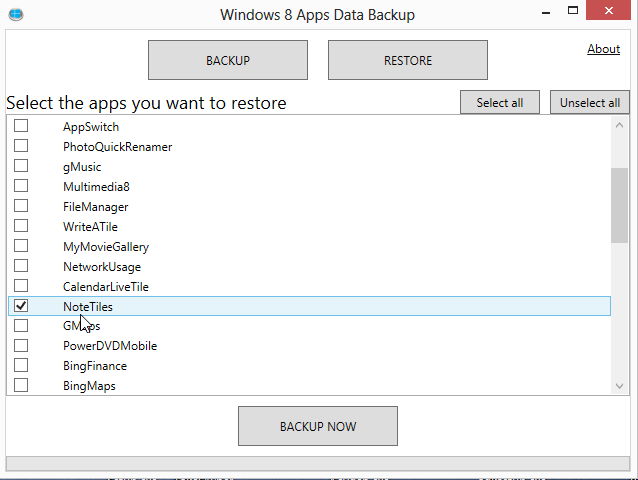This screenshot has height=480, width=638.
Task: Select the WriteATile app name
Action: [90, 227]
